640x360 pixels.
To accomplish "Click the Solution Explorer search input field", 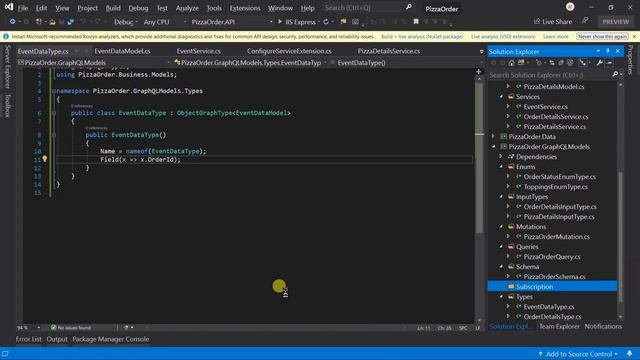I will point(549,75).
